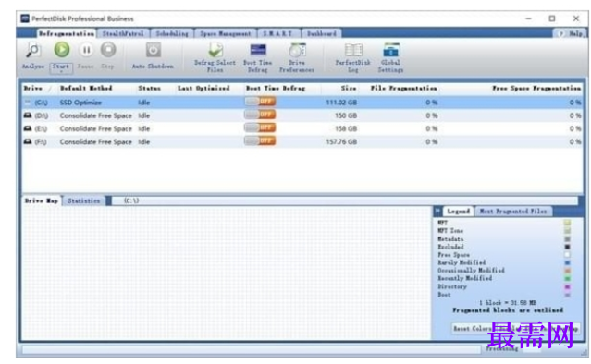Click the Stop toolbar icon

pyautogui.click(x=108, y=49)
